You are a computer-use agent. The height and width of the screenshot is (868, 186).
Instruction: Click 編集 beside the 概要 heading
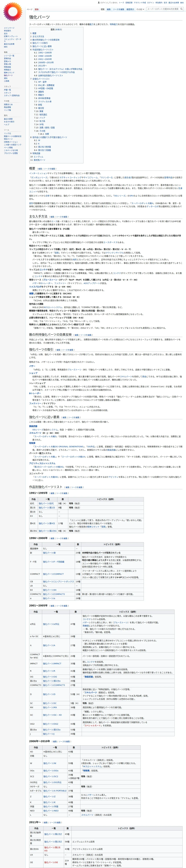[40, 169]
